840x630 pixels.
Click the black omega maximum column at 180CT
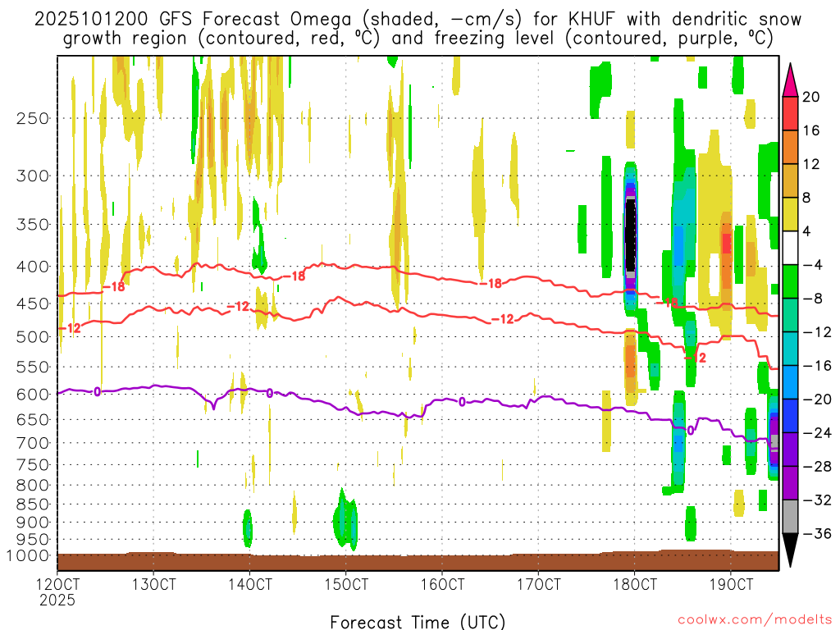631,235
